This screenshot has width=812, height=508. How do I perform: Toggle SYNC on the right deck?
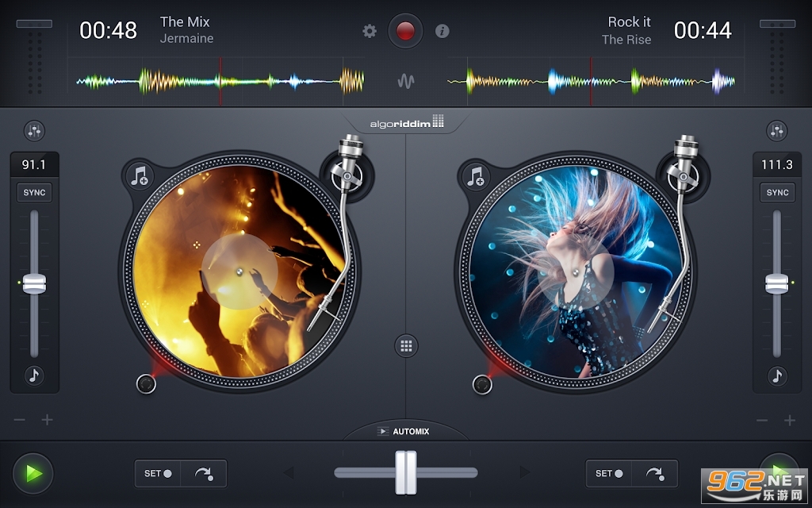tap(777, 192)
